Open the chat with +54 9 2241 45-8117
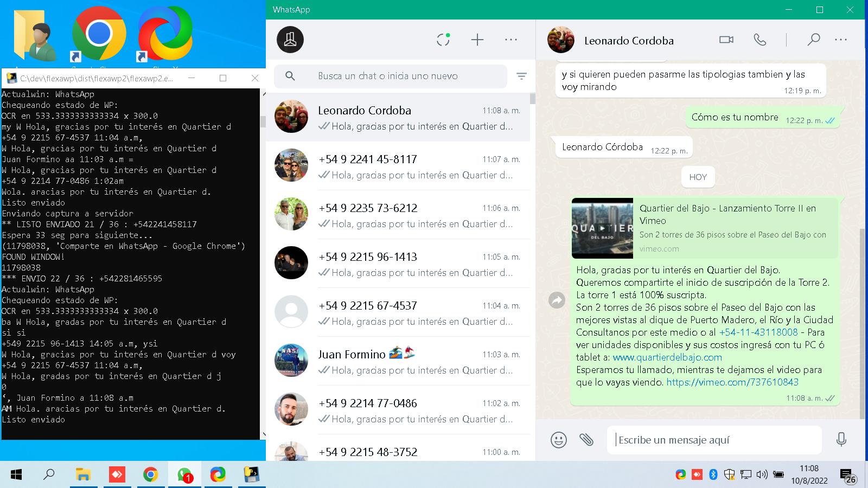 tap(398, 166)
